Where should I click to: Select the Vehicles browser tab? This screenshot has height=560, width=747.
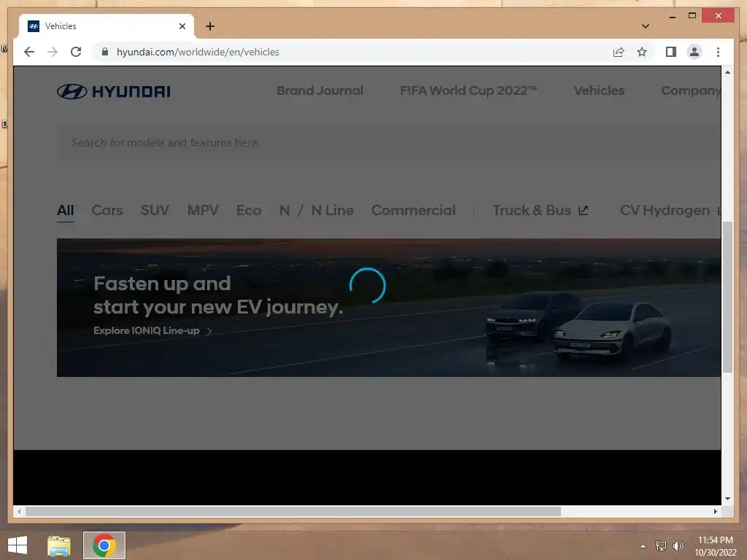pyautogui.click(x=107, y=26)
